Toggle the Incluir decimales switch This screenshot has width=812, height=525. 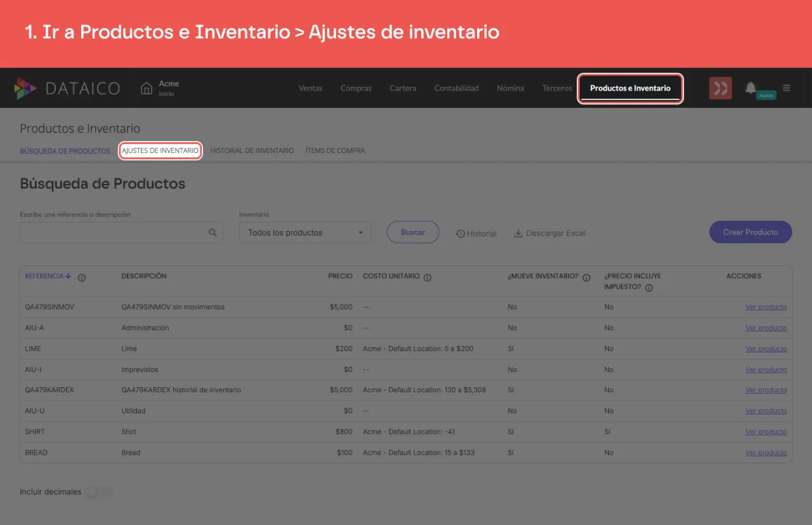[100, 492]
